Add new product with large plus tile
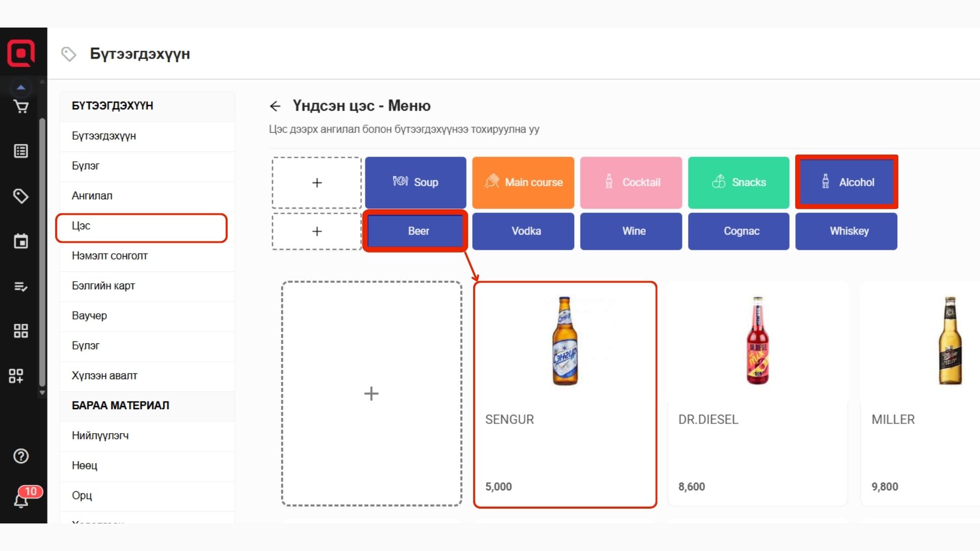980x551 pixels. click(x=371, y=393)
